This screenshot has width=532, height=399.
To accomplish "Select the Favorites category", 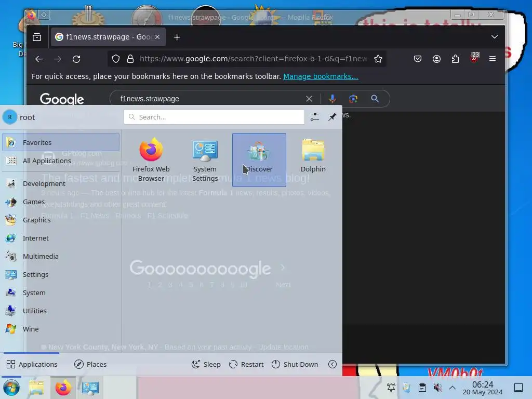I will pos(61,142).
